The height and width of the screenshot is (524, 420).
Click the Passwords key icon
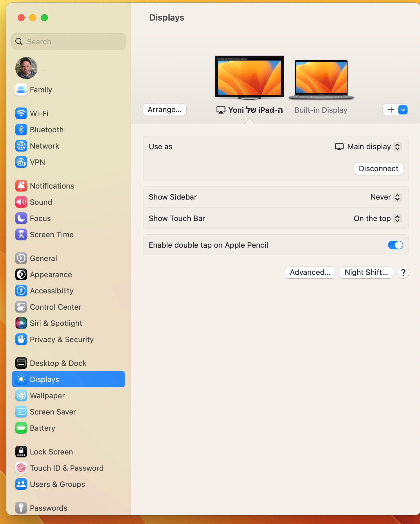click(x=21, y=508)
